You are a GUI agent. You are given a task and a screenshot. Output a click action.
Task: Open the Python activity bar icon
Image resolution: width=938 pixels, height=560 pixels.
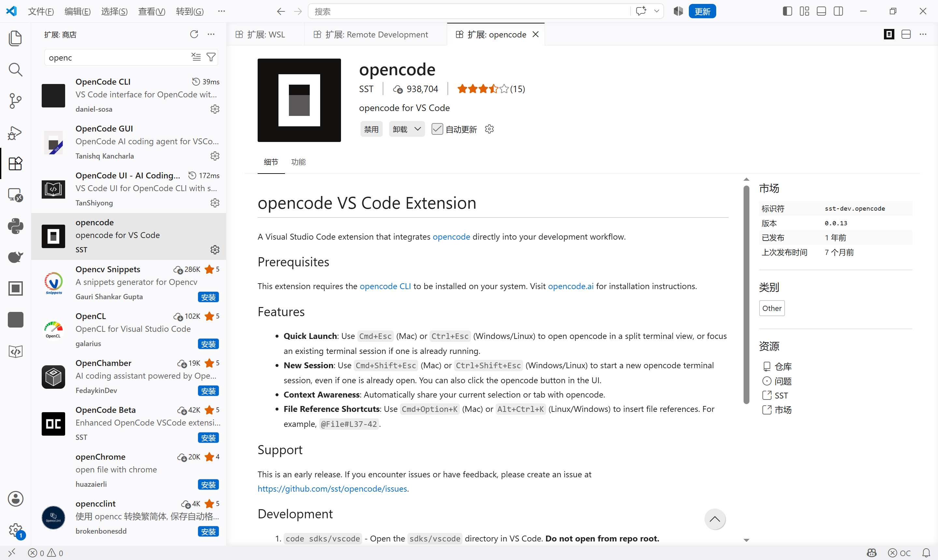coord(15,226)
